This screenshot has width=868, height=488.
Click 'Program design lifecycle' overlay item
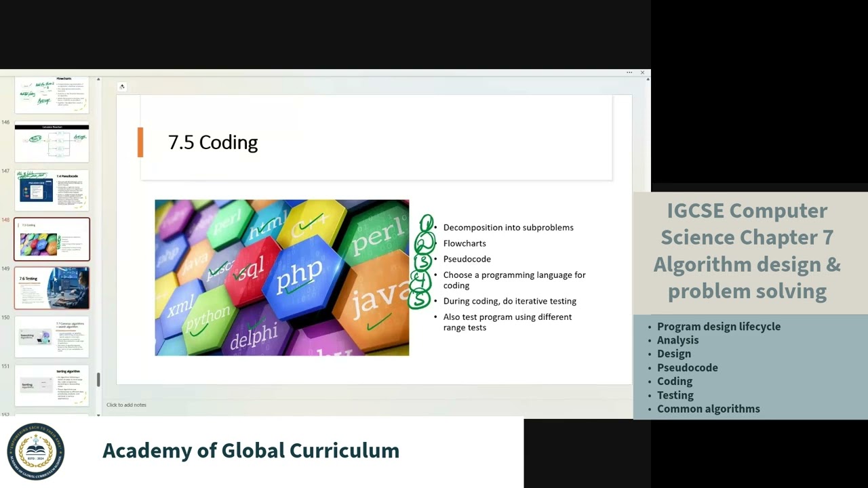719,327
